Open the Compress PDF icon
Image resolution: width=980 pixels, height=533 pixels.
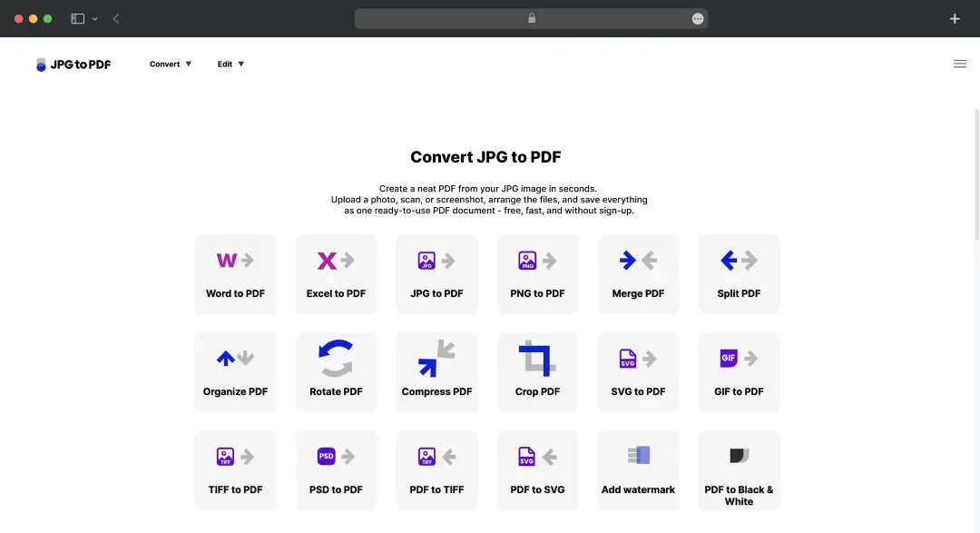[x=436, y=358]
